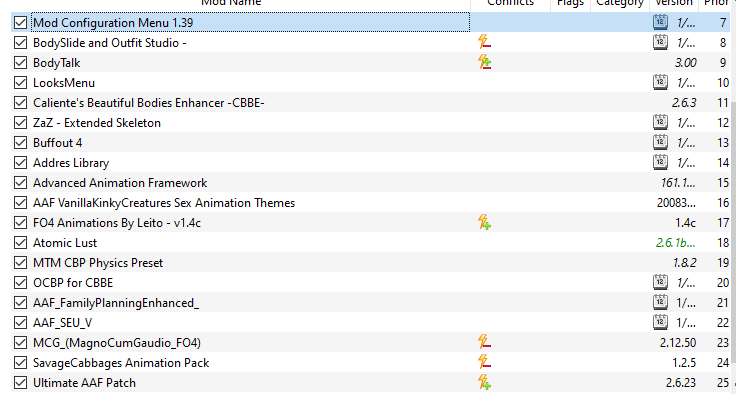Toggle ZaZ - Extended Skeleton checkbox
The image size is (736, 394).
(x=20, y=123)
